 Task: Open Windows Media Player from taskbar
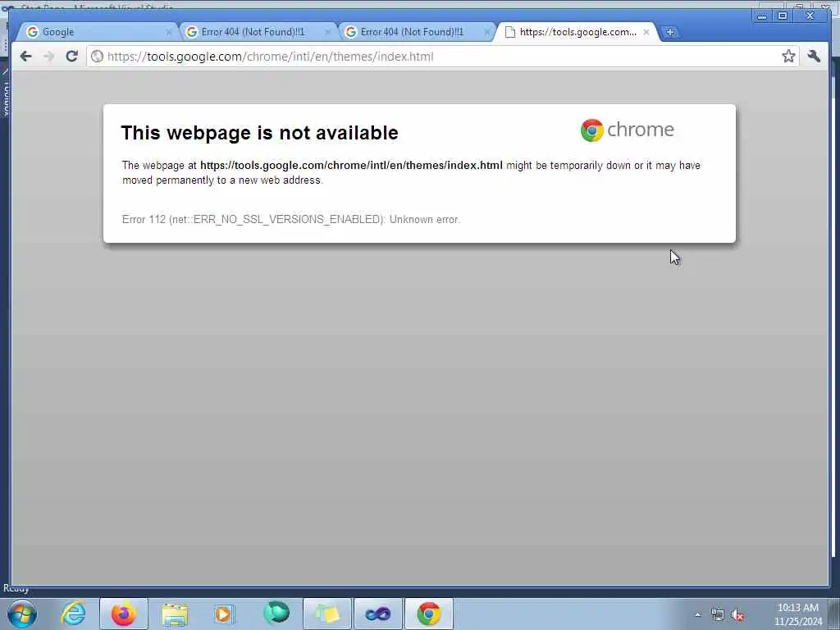225,614
